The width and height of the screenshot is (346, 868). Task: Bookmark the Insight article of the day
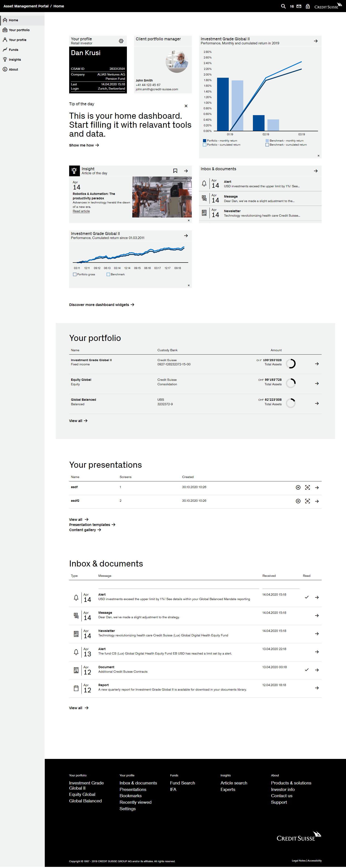tap(175, 171)
